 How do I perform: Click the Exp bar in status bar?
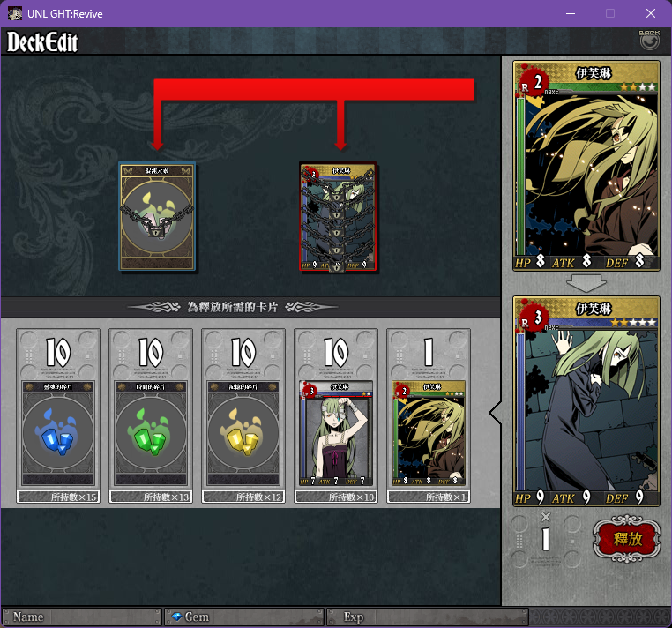pyautogui.click(x=428, y=617)
